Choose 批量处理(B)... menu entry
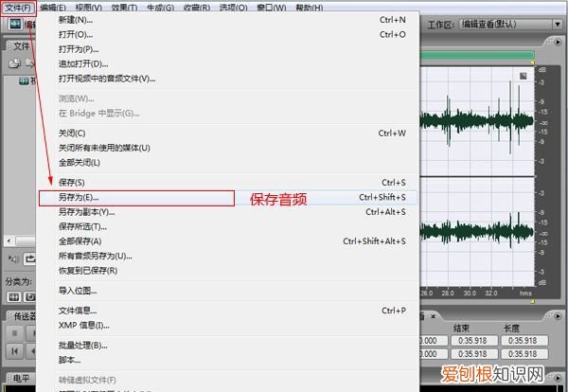Viewport: 568px width, 392px height. pos(228,346)
